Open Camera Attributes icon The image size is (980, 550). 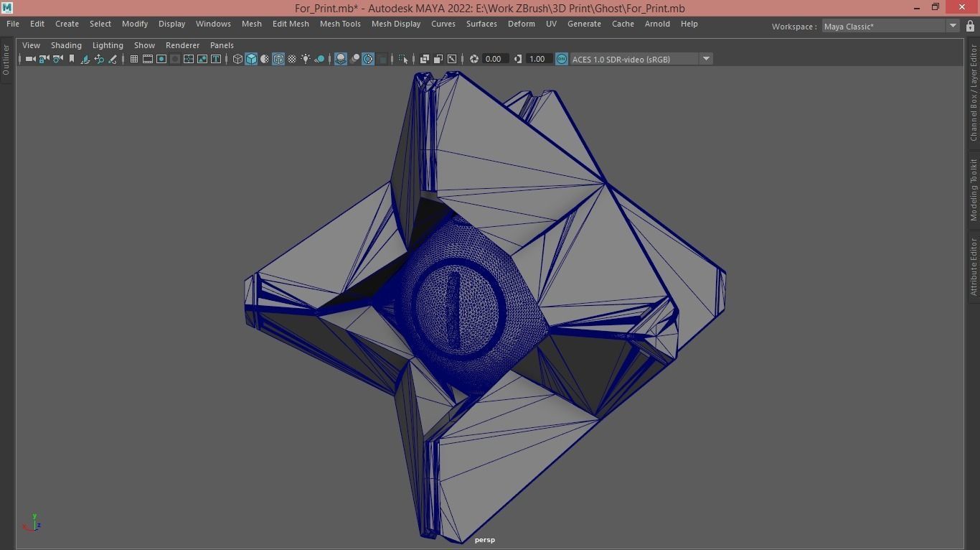coord(57,59)
